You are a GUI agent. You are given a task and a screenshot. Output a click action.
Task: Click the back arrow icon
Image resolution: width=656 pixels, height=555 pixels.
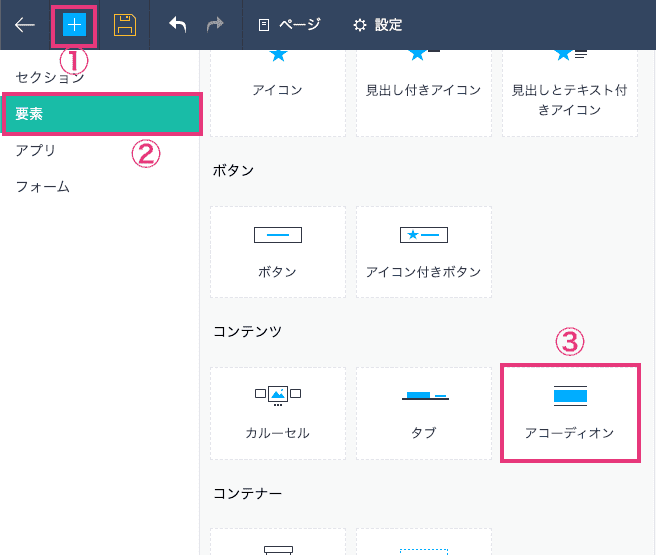(x=25, y=25)
